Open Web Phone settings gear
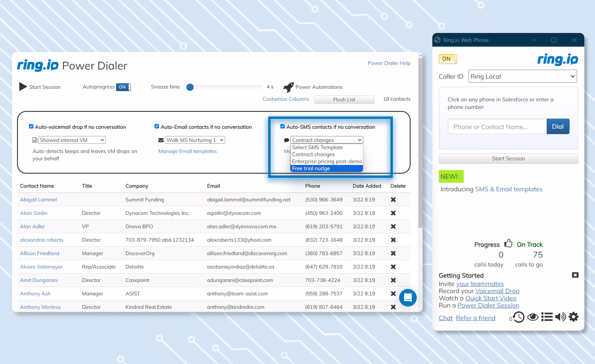This screenshot has height=364, width=595. (573, 317)
